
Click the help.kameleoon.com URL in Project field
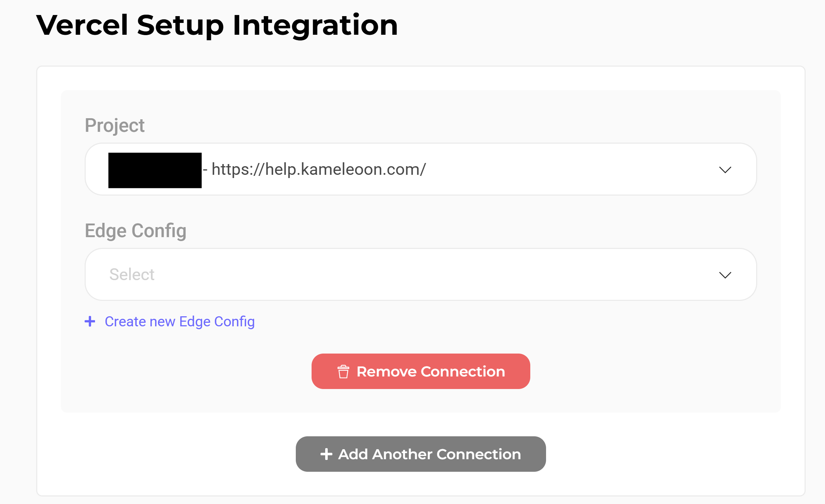point(318,169)
